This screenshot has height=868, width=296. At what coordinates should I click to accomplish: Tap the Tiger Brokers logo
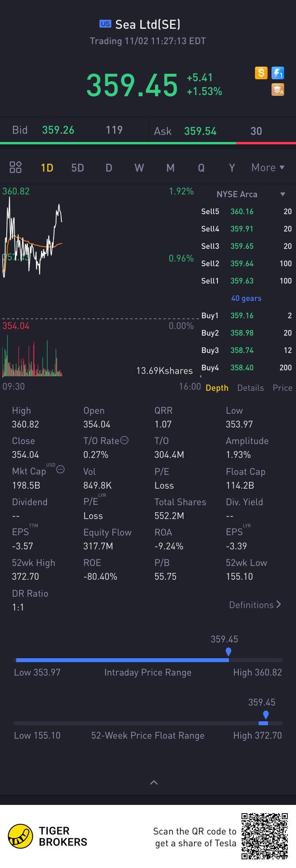[x=48, y=836]
